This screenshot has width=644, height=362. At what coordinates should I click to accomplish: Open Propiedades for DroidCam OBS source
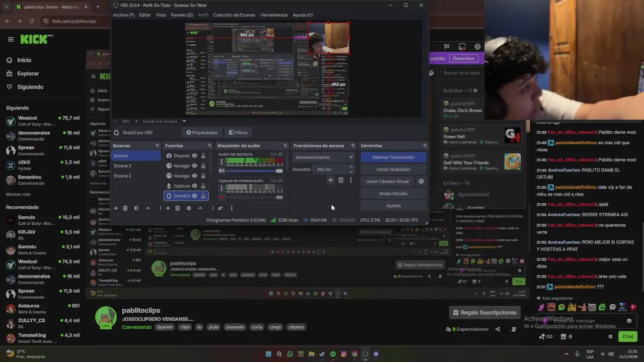[202, 133]
